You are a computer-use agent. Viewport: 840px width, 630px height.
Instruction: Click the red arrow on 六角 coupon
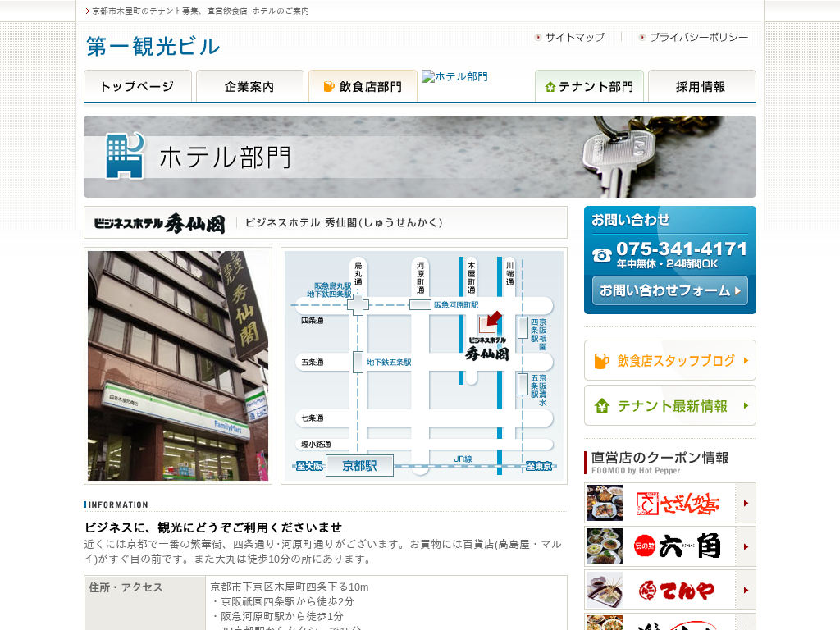(746, 546)
